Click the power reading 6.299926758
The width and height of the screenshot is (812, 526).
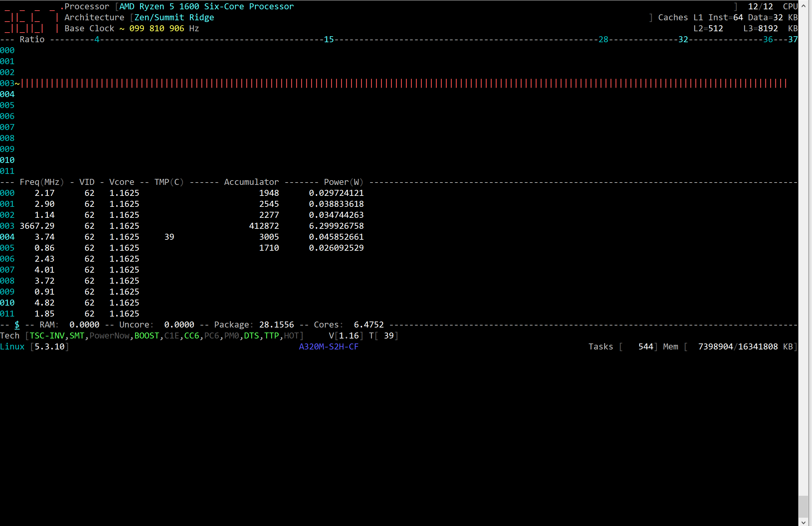336,226
